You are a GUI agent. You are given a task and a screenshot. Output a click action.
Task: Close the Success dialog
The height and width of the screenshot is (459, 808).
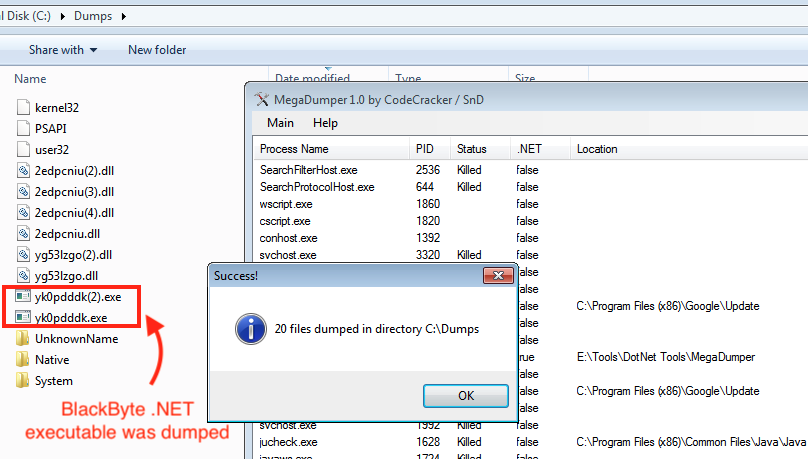point(498,276)
